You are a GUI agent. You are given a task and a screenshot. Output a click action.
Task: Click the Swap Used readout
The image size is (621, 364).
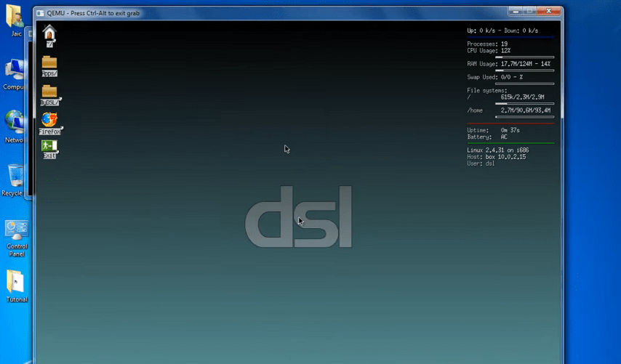(x=494, y=77)
